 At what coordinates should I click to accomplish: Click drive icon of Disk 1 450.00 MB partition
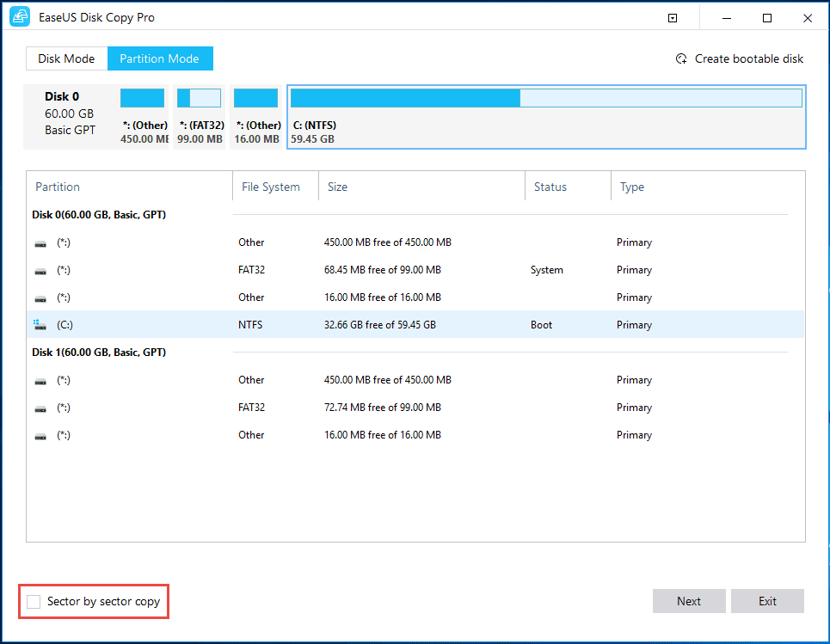pyautogui.click(x=40, y=381)
